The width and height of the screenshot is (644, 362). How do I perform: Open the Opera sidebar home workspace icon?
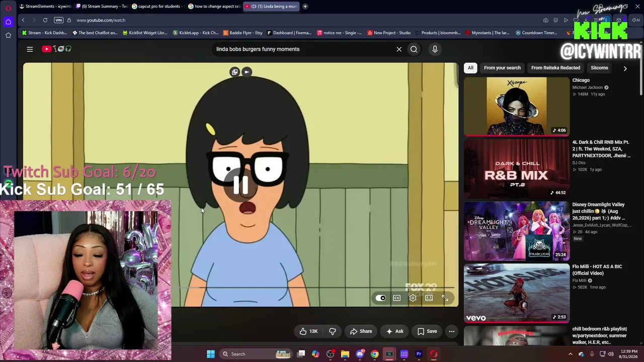pos(8,22)
